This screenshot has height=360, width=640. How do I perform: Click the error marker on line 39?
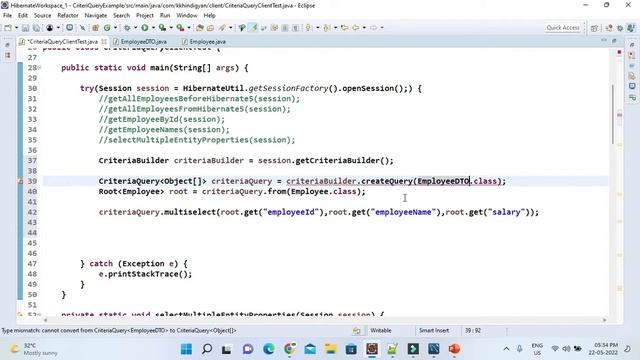(20, 181)
